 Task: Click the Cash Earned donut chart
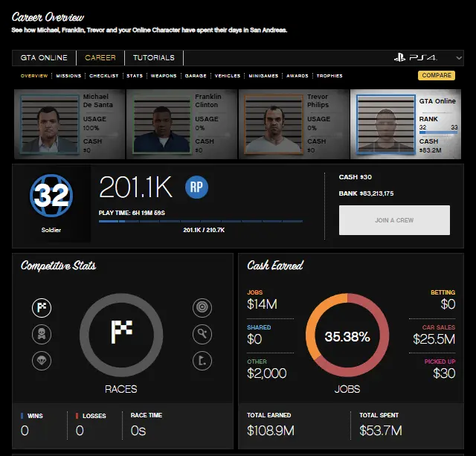[347, 335]
